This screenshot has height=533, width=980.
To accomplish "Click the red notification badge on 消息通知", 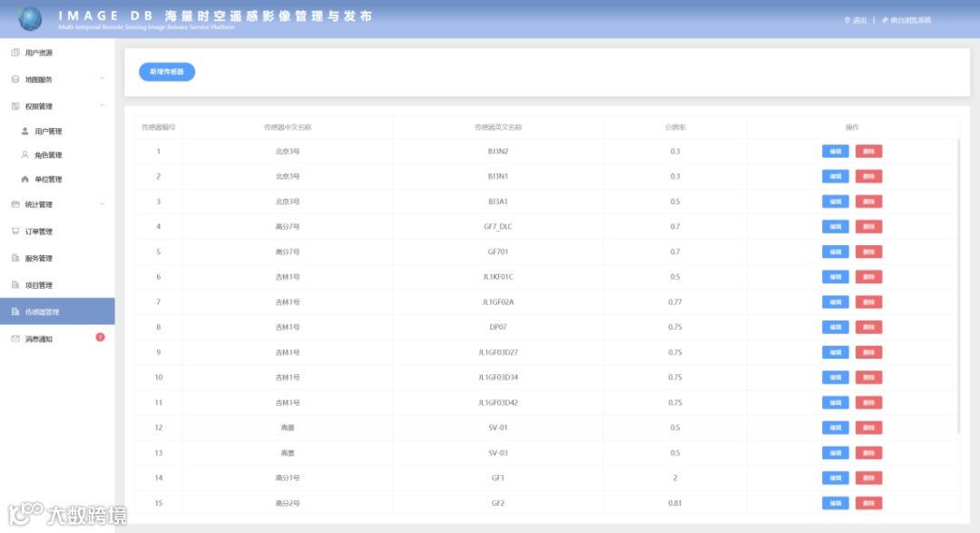I will click(100, 337).
